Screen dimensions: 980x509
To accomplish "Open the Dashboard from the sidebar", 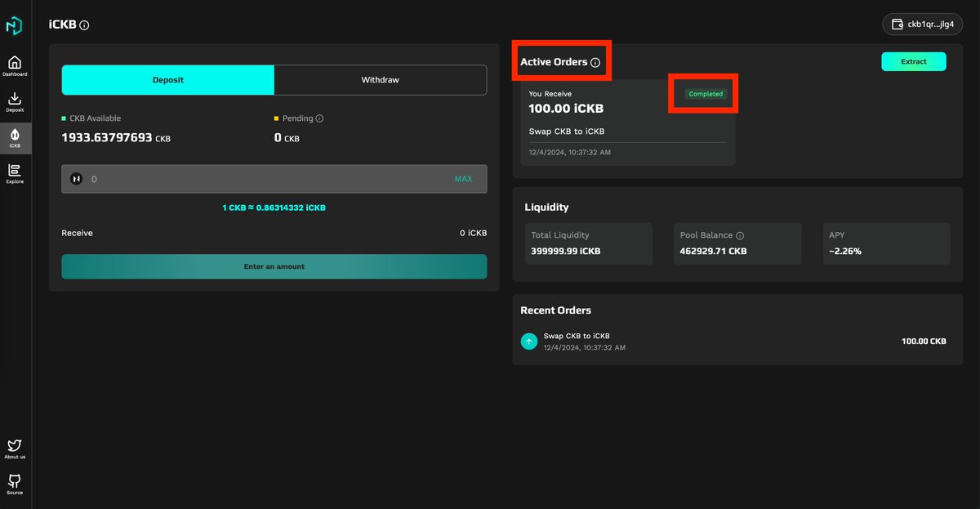I will (x=15, y=65).
